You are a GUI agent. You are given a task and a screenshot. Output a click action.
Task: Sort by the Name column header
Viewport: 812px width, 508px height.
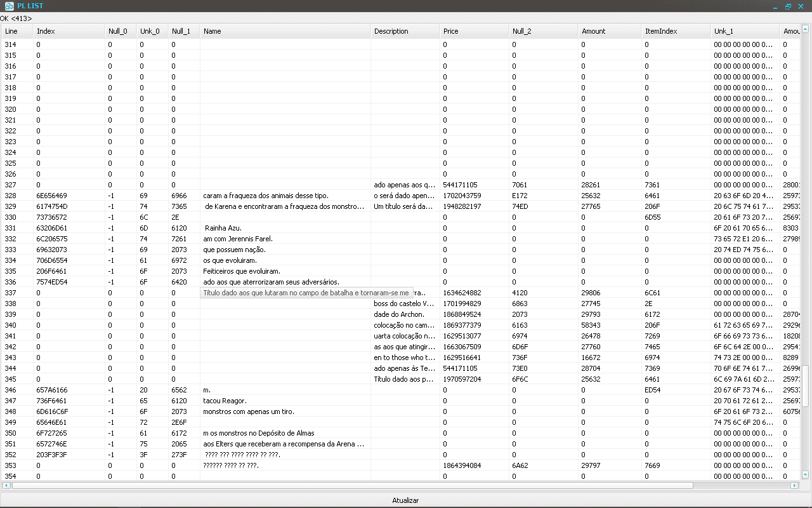(x=285, y=31)
